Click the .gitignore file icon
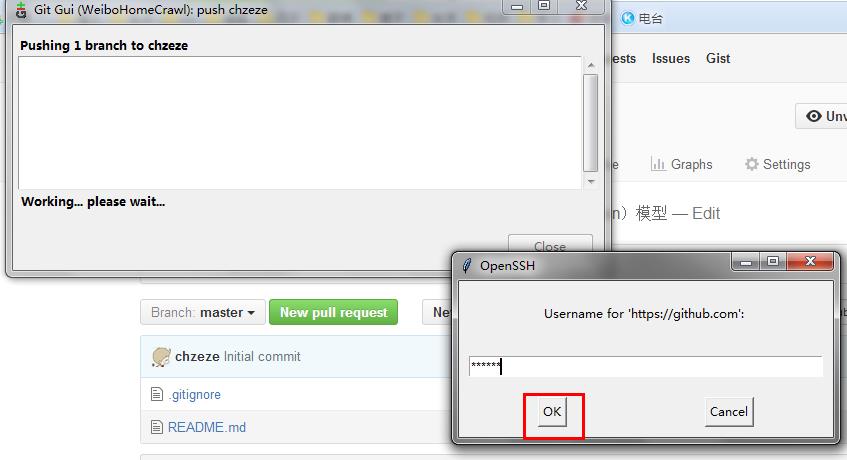The image size is (847, 460). click(x=157, y=394)
